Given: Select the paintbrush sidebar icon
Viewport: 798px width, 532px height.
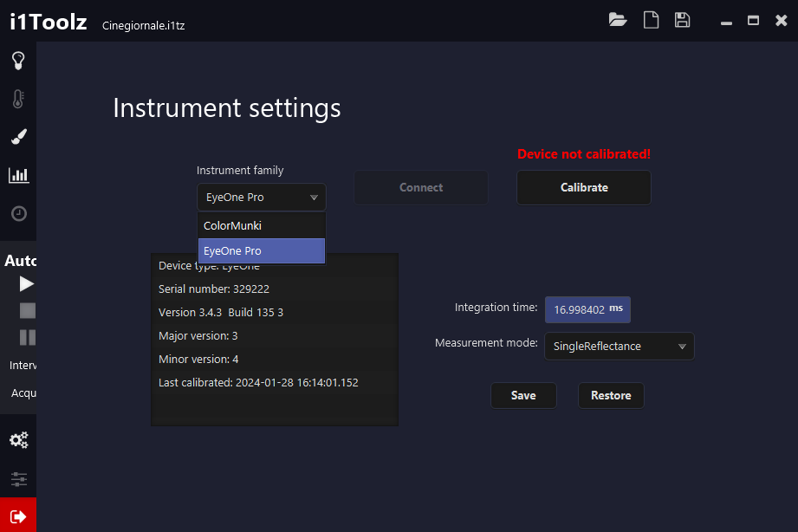Looking at the screenshot, I should pos(18,137).
